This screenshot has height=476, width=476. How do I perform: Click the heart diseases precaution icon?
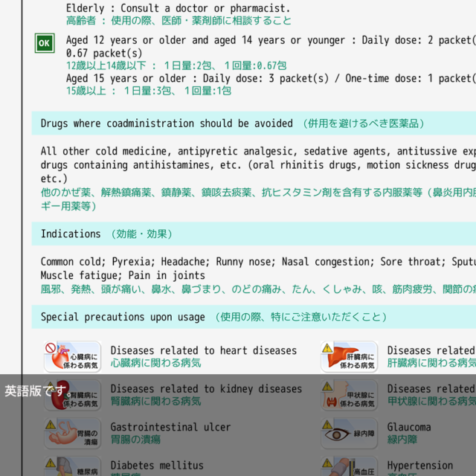coord(72,356)
